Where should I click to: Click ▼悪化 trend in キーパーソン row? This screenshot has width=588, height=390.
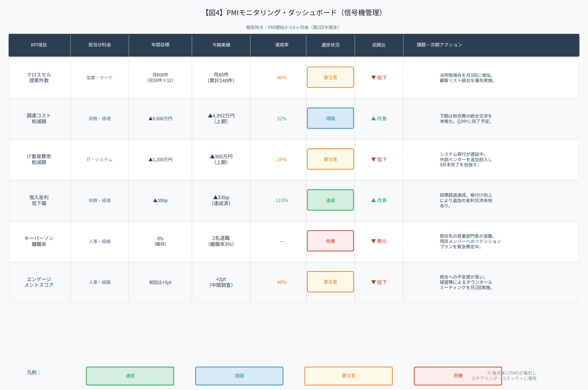tap(379, 241)
